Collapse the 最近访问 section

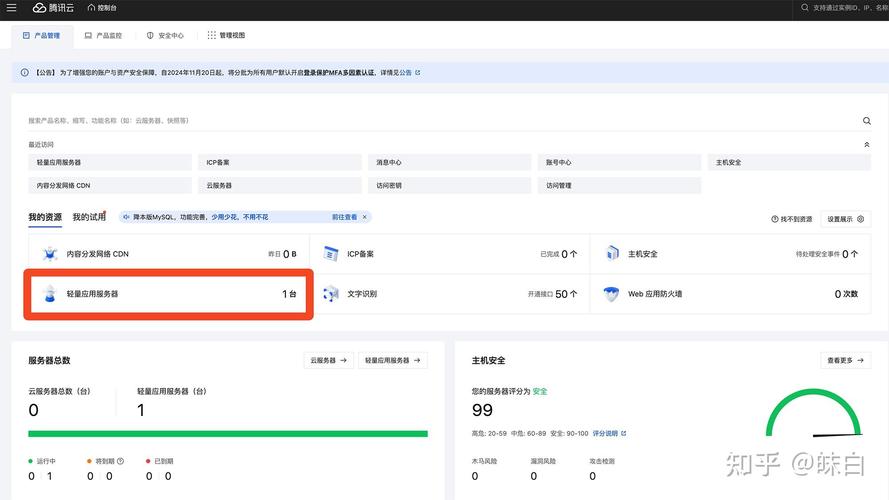(x=867, y=145)
